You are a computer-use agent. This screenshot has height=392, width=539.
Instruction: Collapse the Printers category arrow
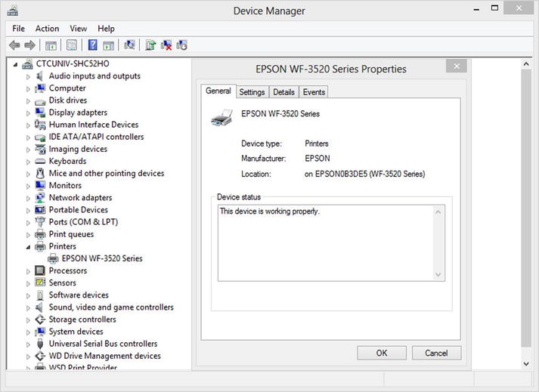28,247
